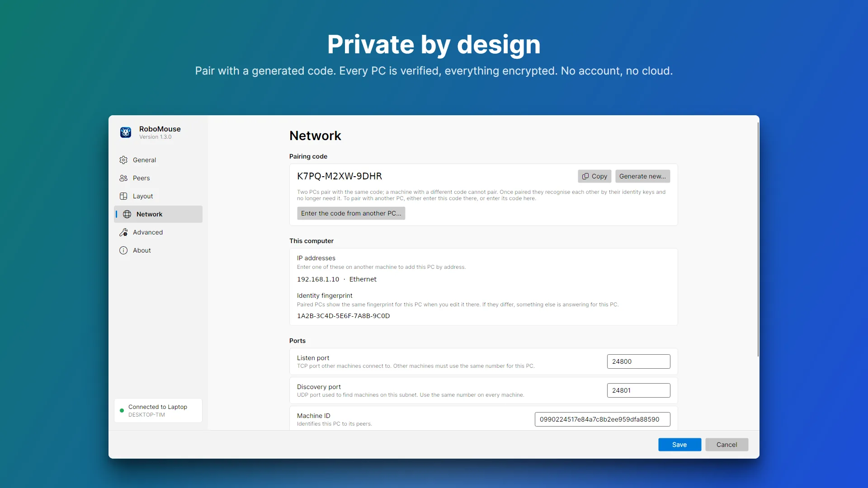Viewport: 868px width, 488px height.
Task: Click the Advanced wrench icon
Action: coord(123,232)
